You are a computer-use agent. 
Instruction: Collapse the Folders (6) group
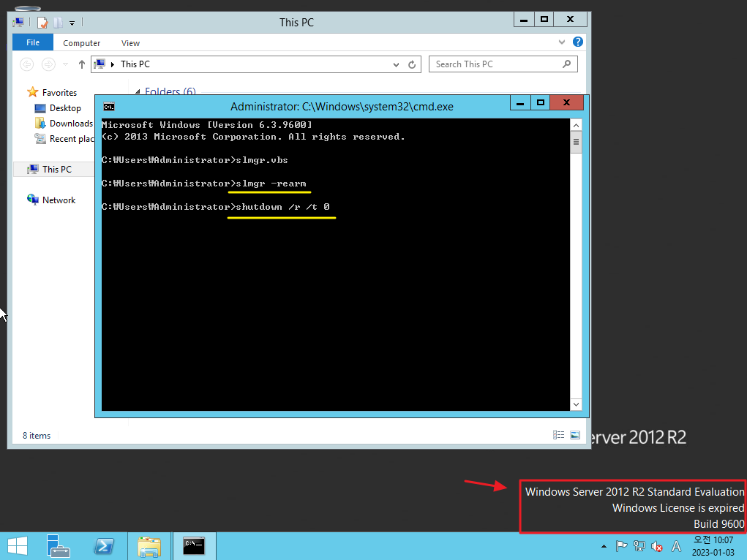point(138,91)
